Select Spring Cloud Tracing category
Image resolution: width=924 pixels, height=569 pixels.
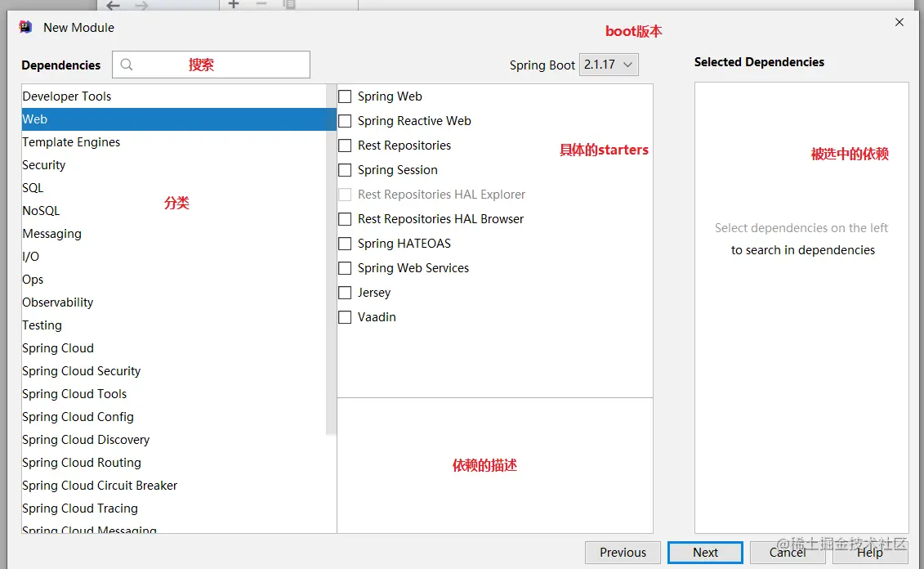[174, 509]
